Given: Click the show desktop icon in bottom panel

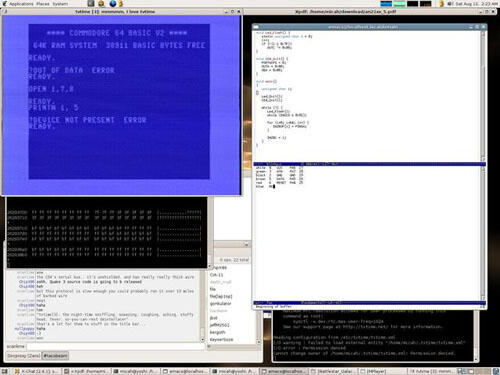Looking at the screenshot, I should pyautogui.click(x=4, y=371).
